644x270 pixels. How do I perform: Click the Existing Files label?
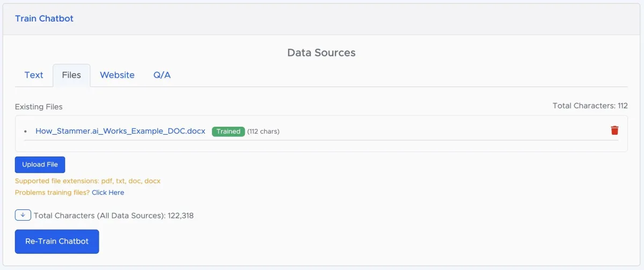[x=39, y=107]
